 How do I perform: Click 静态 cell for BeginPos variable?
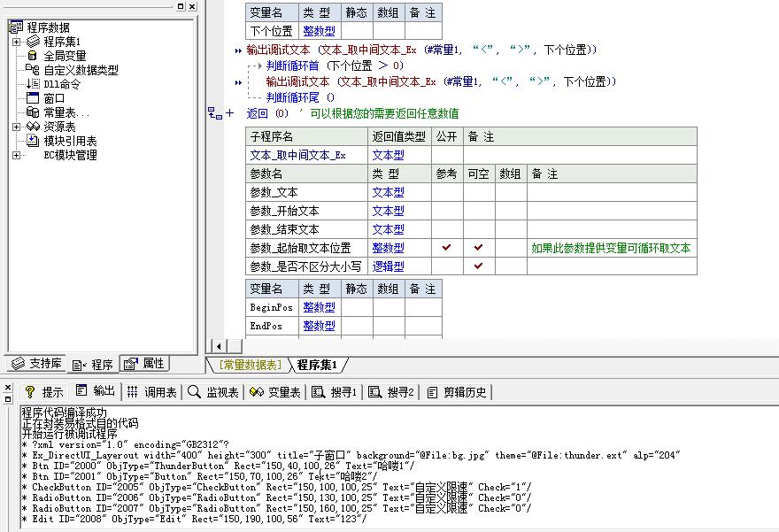[356, 307]
